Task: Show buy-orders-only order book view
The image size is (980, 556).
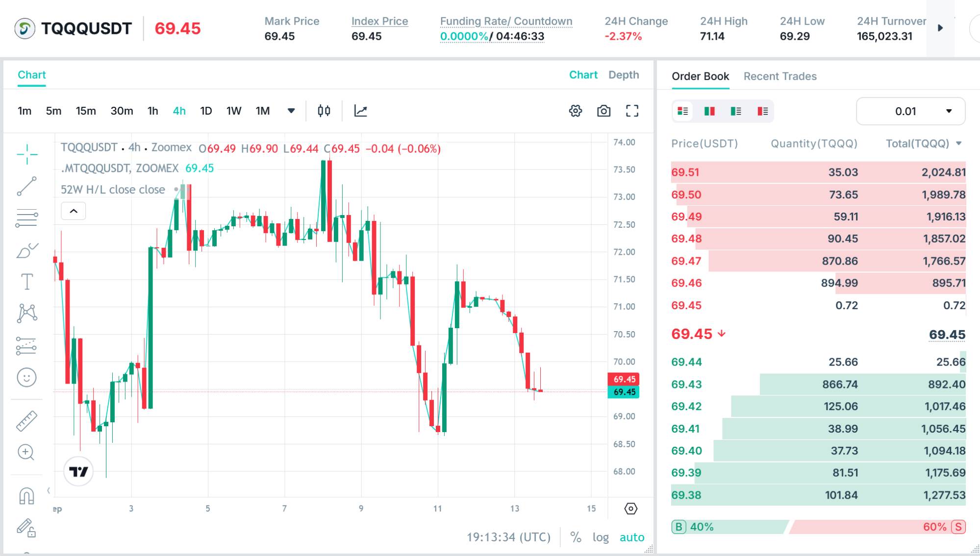Action: 735,111
